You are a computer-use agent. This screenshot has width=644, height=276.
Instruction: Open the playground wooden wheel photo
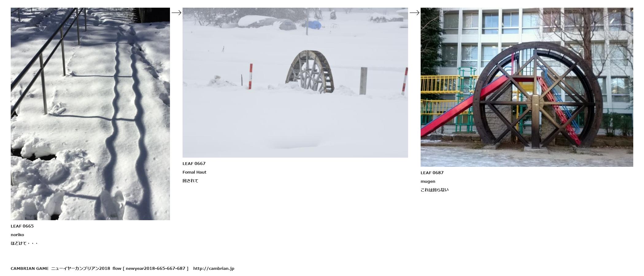pyautogui.click(x=527, y=87)
